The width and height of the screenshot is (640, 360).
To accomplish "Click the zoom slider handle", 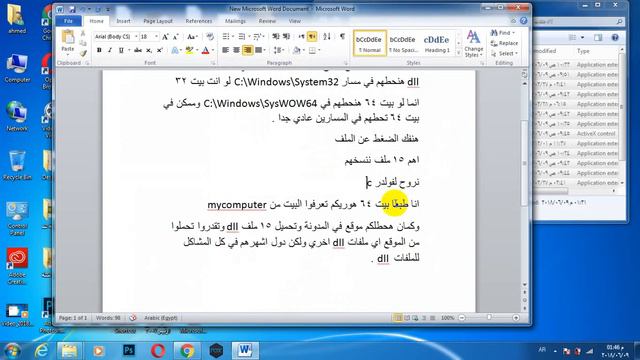I will coord(489,318).
